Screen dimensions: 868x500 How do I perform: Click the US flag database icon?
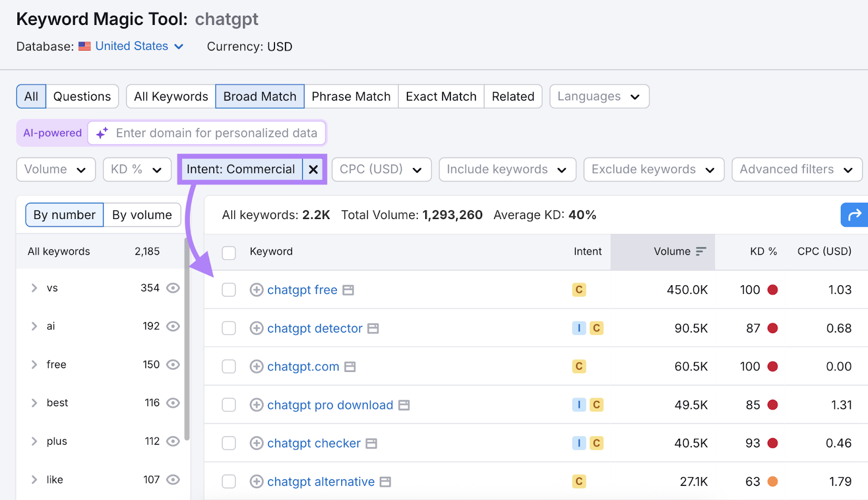tap(84, 46)
